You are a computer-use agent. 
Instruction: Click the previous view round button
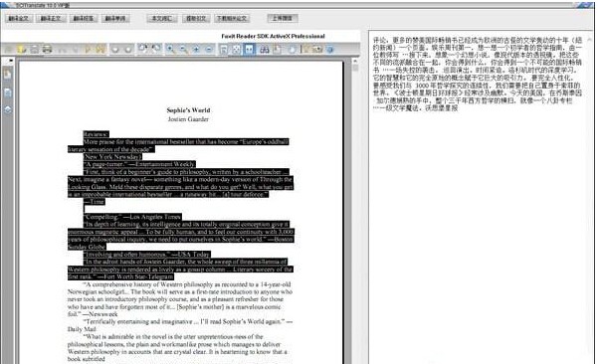tap(115, 50)
